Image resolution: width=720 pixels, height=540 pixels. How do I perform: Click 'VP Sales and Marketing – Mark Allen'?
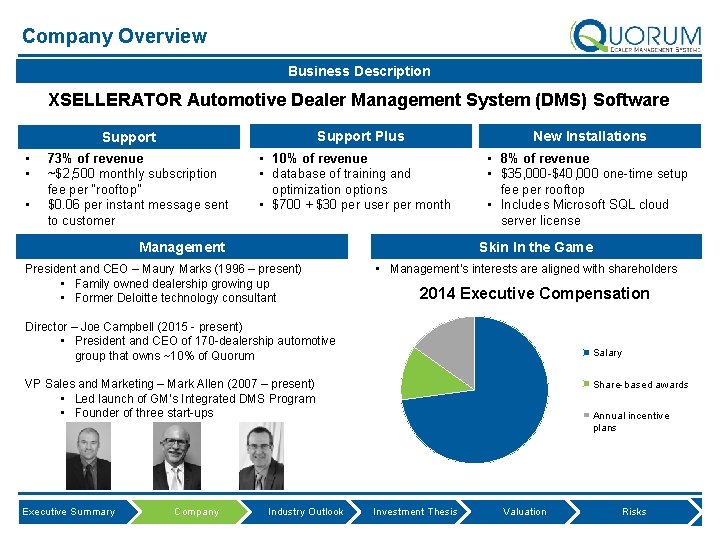point(169,383)
